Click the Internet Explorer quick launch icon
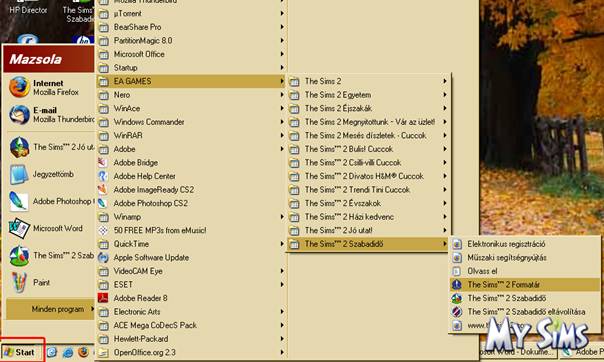The width and height of the screenshot is (604, 362). [x=67, y=352]
